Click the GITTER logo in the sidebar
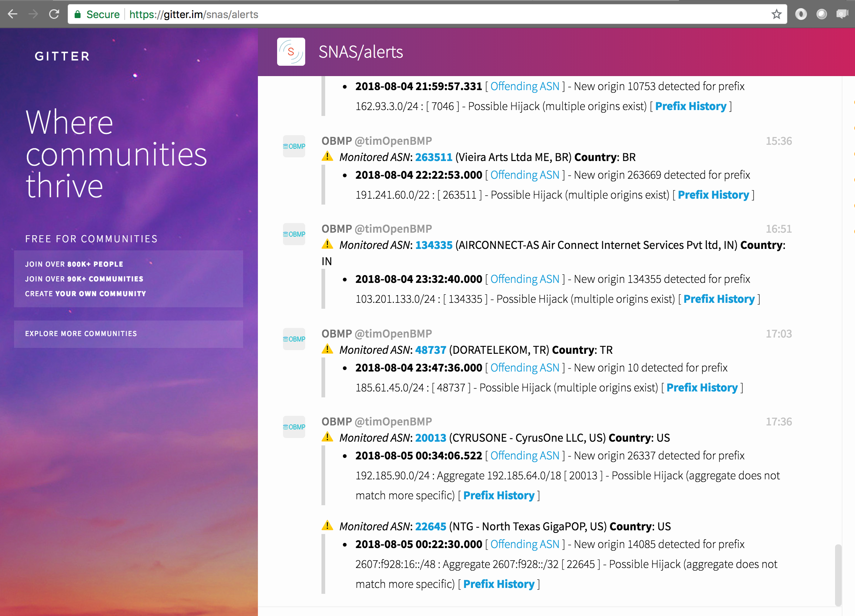Viewport: 855px width, 616px height. coord(62,56)
